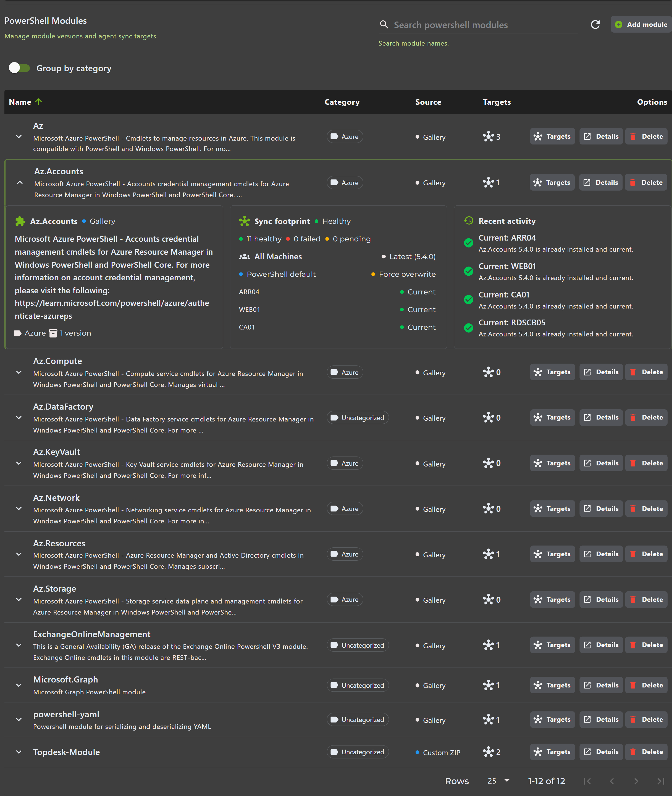Sort by the Targets column header
This screenshot has height=796, width=672.
496,102
